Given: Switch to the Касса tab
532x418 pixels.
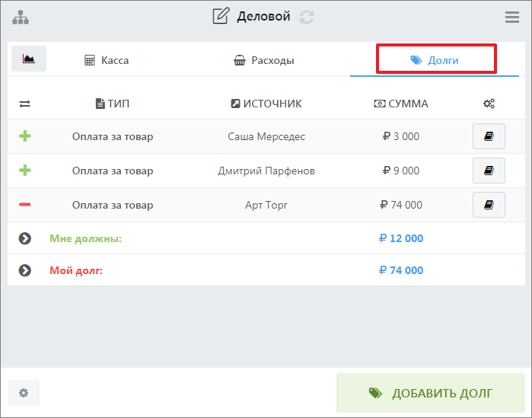Looking at the screenshot, I should click(107, 60).
